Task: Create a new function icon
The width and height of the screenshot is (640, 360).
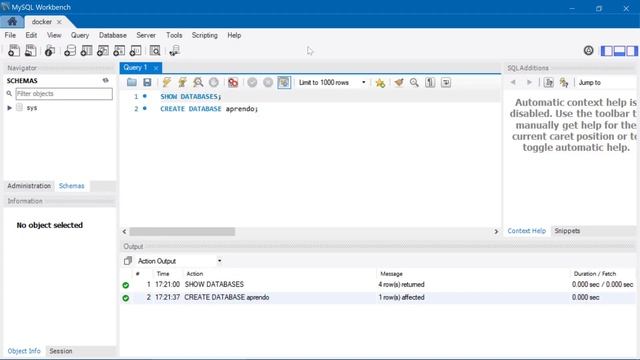Action: 135,51
